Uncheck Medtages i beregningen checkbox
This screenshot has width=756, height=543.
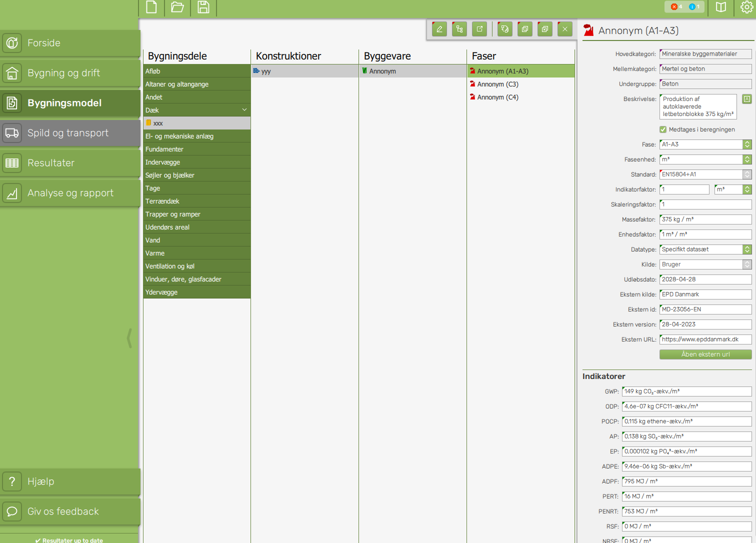click(663, 129)
